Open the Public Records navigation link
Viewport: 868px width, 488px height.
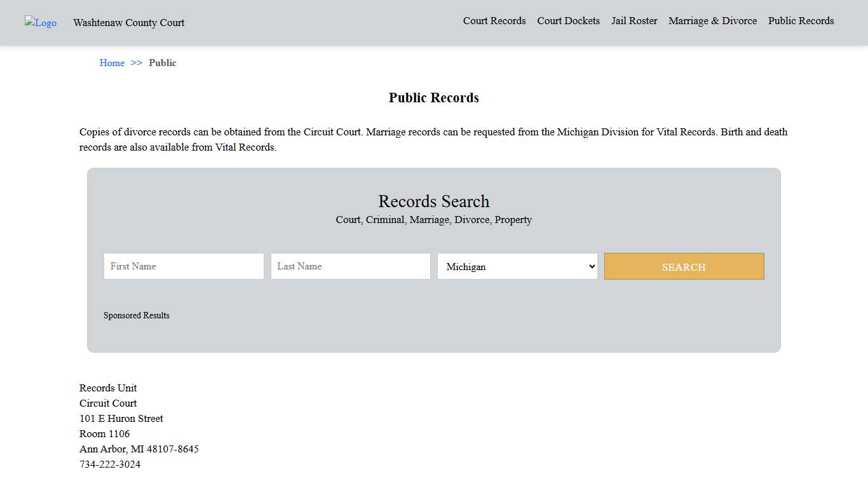801,21
